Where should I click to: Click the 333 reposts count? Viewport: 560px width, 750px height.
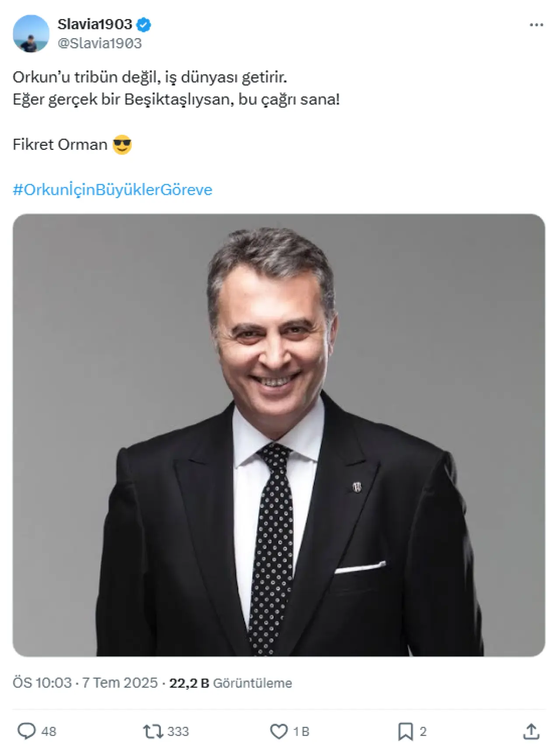pyautogui.click(x=178, y=732)
